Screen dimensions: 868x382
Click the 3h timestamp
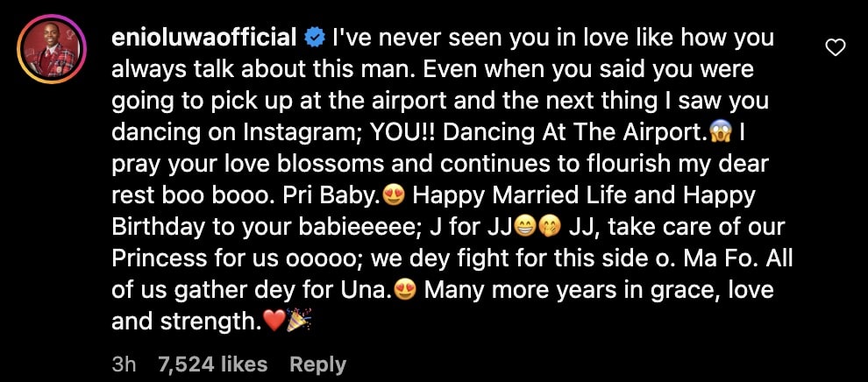tap(125, 364)
